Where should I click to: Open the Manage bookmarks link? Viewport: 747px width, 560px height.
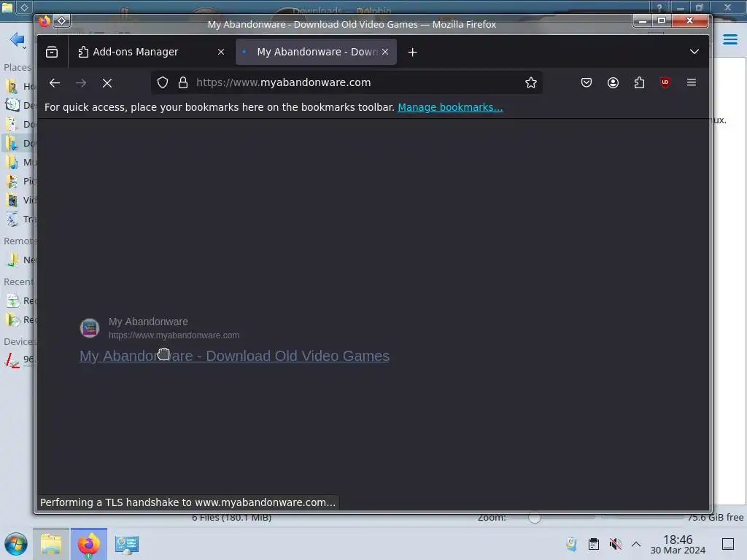450,108
